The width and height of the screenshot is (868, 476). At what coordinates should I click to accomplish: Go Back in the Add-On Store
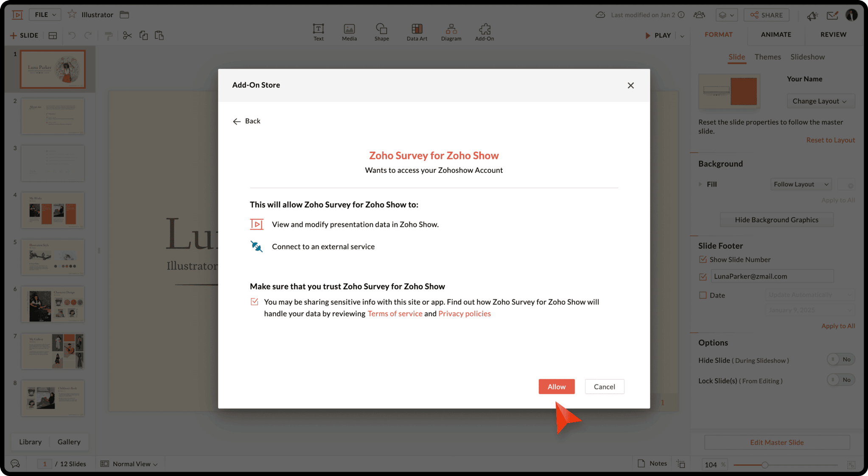point(246,121)
